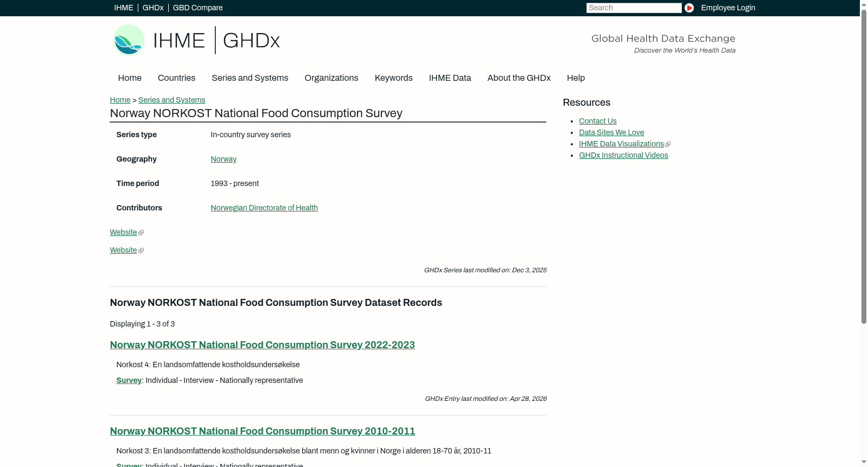Click the 'Resources' sidebar heading
Viewport: 868px width, 467px height.
[x=586, y=103]
